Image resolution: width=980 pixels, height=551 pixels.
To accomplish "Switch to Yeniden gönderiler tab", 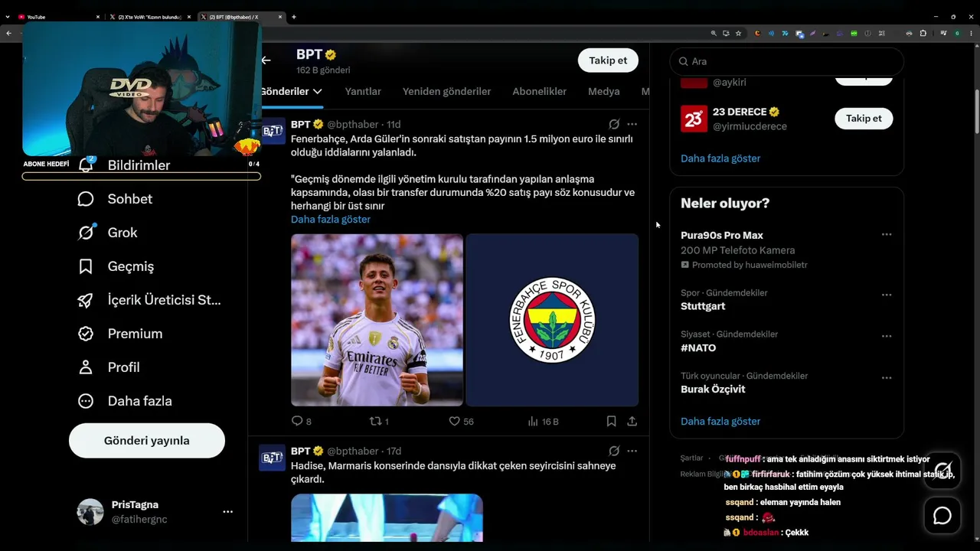I will tap(446, 91).
